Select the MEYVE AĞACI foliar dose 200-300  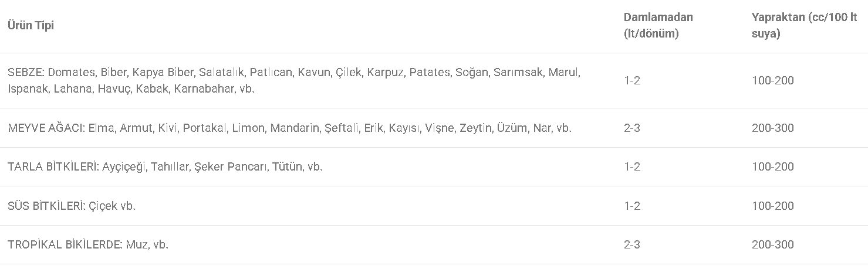tap(772, 128)
